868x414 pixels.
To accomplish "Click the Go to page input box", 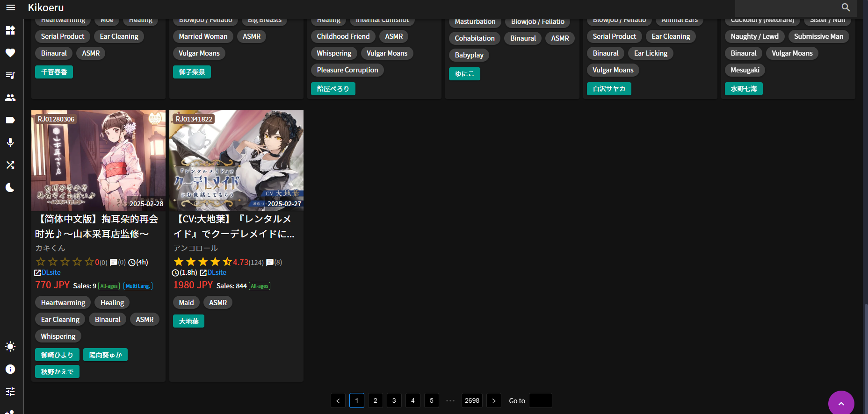I will point(541,400).
